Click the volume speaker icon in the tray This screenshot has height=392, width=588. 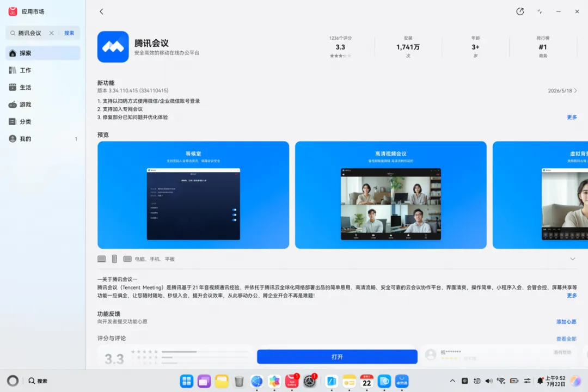[x=488, y=381]
